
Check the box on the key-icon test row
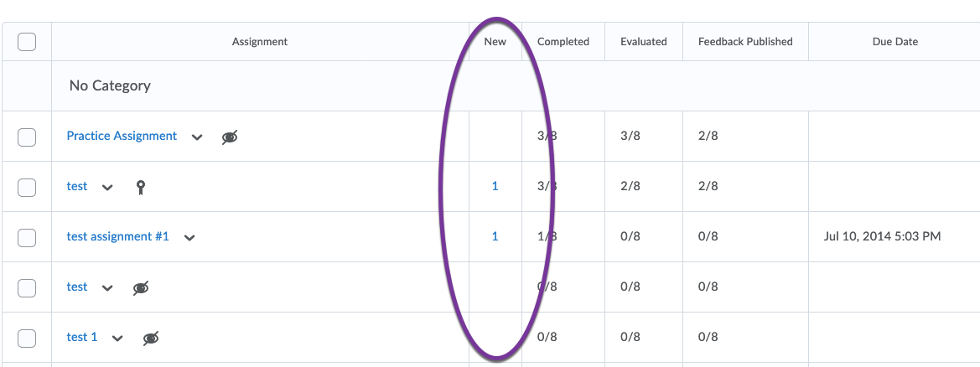pyautogui.click(x=27, y=188)
